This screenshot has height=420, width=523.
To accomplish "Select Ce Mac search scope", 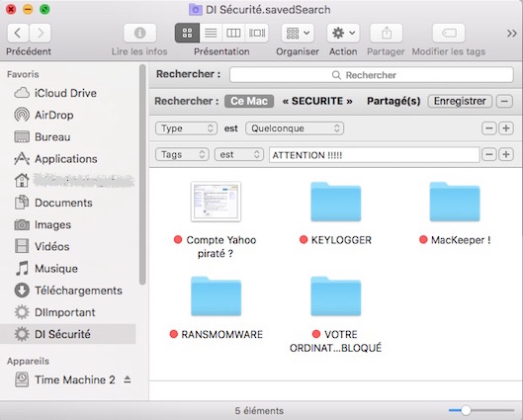I will pos(249,101).
